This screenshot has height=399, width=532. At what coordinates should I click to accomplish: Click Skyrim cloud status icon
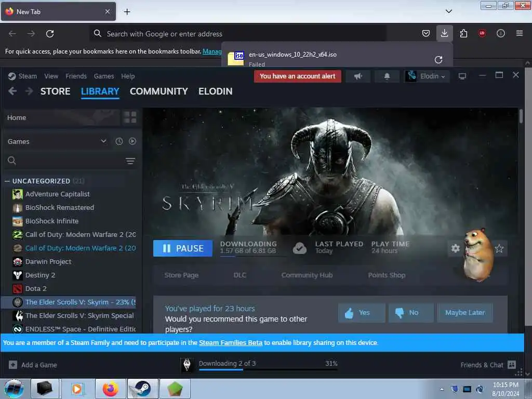(x=300, y=248)
